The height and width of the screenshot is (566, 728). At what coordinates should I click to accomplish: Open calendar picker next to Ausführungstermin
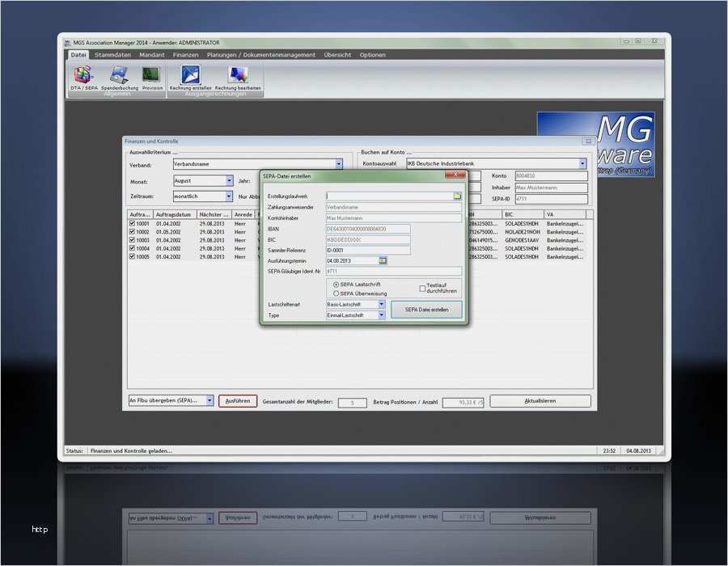click(x=383, y=261)
